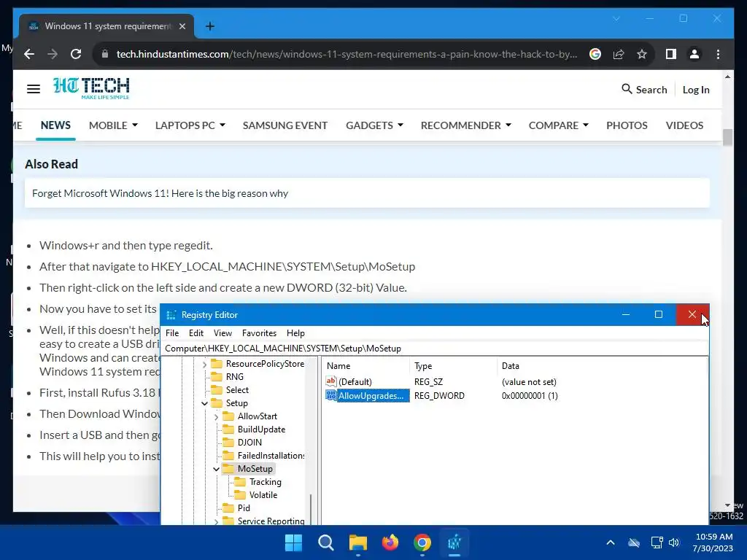The image size is (747, 560).
Task: Open the Windows Start menu
Action: (293, 542)
